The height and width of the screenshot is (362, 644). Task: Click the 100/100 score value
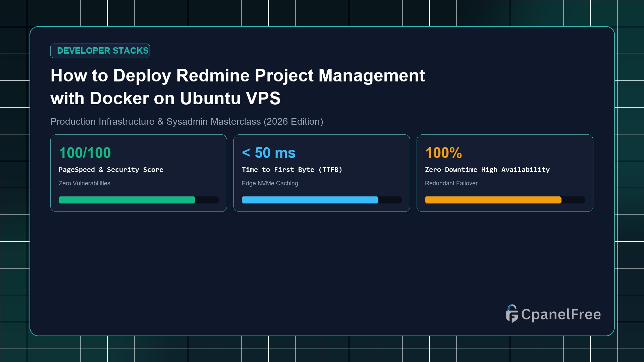click(x=85, y=153)
